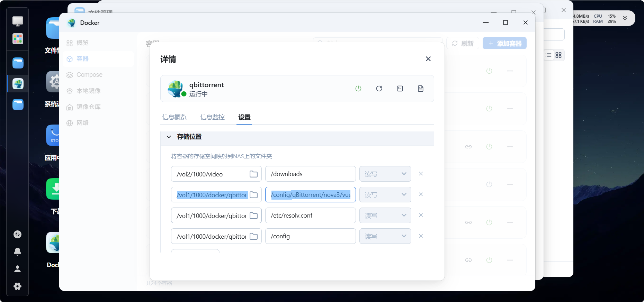Stop the qbittorrent container with the power icon
Viewport: 644px width, 302px height.
(x=358, y=89)
